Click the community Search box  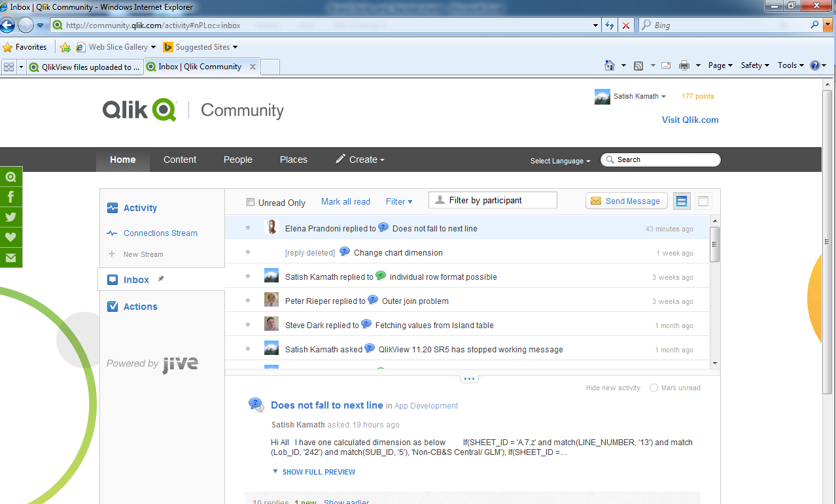pos(660,160)
